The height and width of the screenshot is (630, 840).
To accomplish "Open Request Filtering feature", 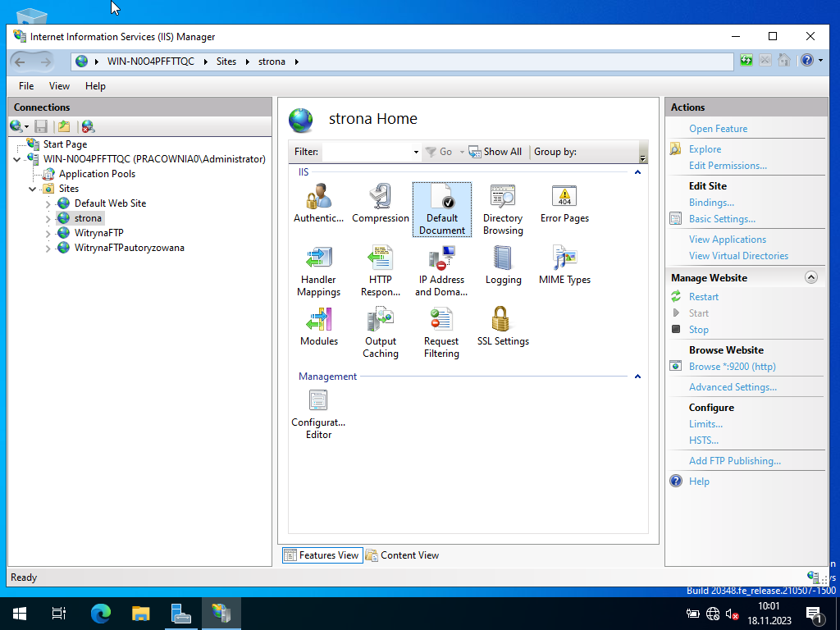I will coord(441,332).
